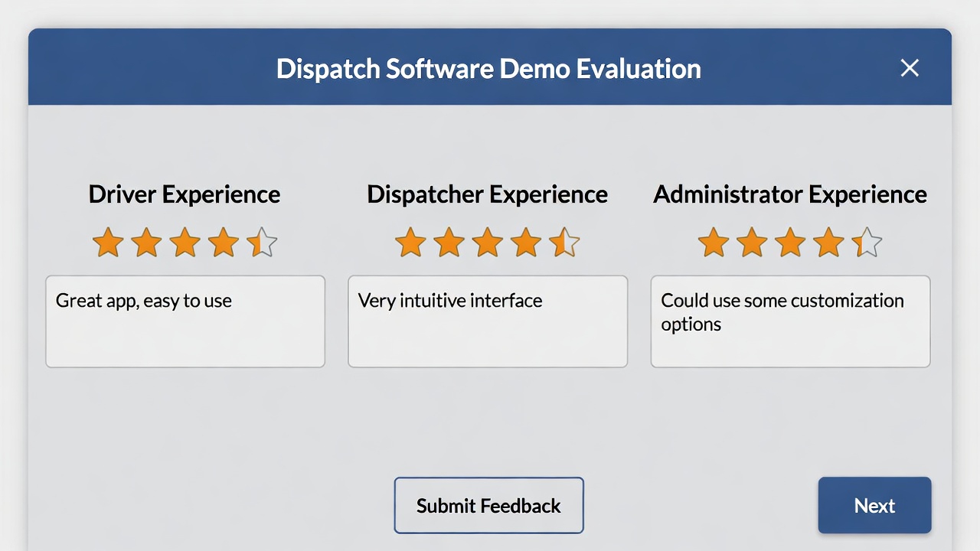Click the first star under Driver Experience
Screen dimensions: 980x551
click(x=107, y=243)
